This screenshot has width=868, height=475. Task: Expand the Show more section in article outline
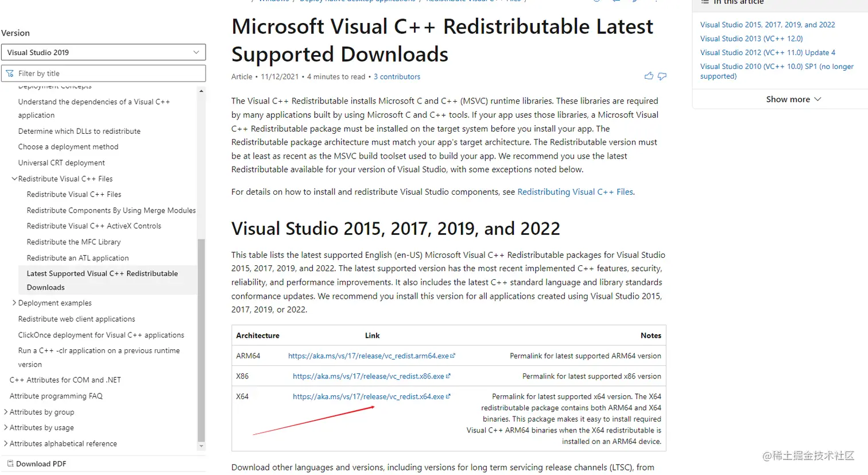tap(793, 99)
